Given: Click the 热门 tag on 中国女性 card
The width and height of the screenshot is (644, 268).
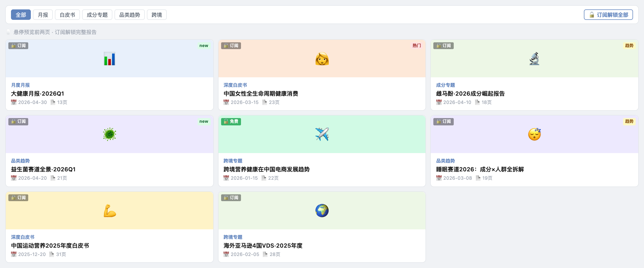Looking at the screenshot, I should point(417,46).
